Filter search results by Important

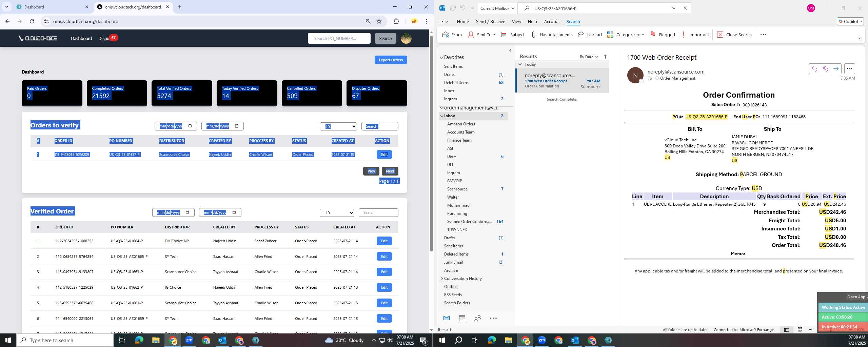pos(695,35)
